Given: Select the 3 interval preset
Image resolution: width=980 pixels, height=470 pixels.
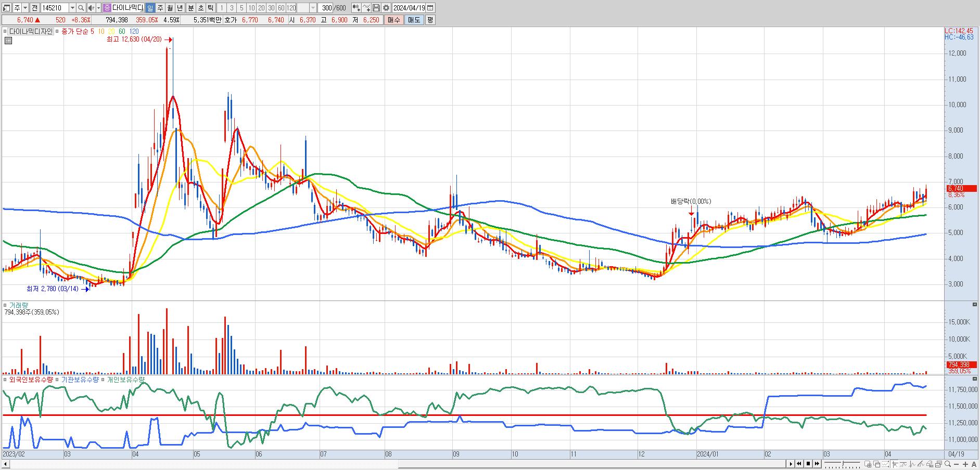Looking at the screenshot, I should tap(232, 8).
